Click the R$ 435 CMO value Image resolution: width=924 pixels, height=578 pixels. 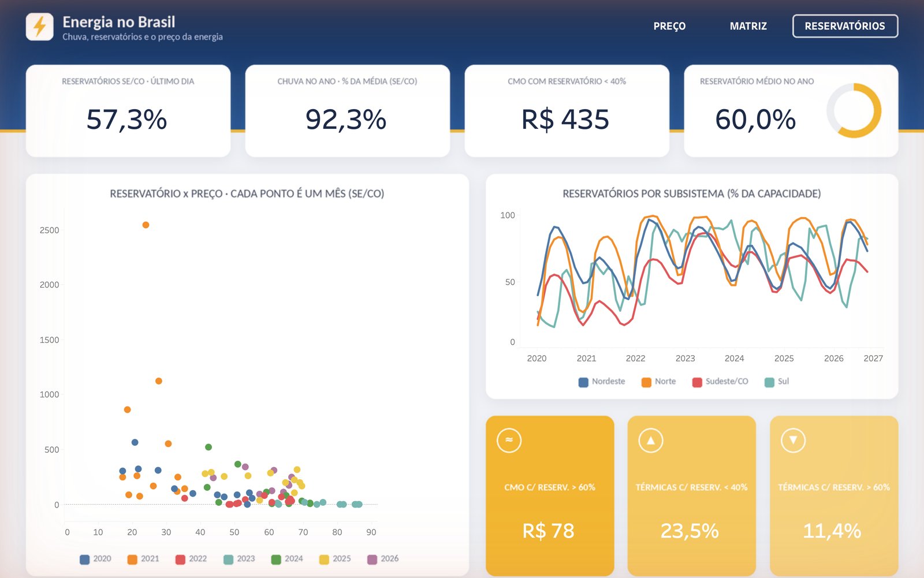point(565,120)
